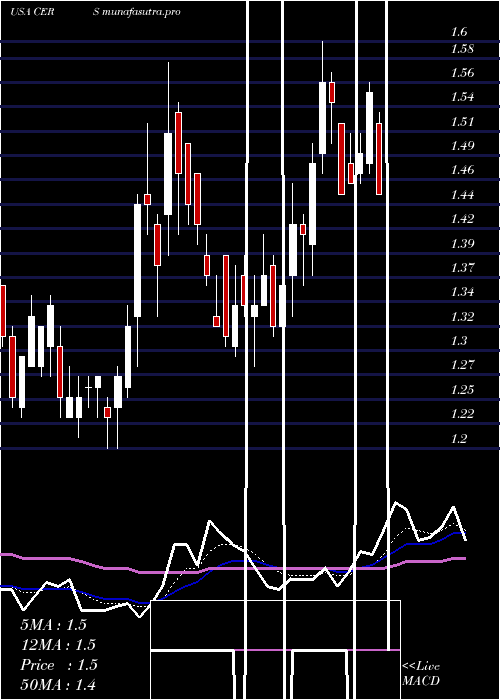The height and width of the screenshot is (700, 500).
Task: Select the 1.58 price axis label
Action: [463, 49]
